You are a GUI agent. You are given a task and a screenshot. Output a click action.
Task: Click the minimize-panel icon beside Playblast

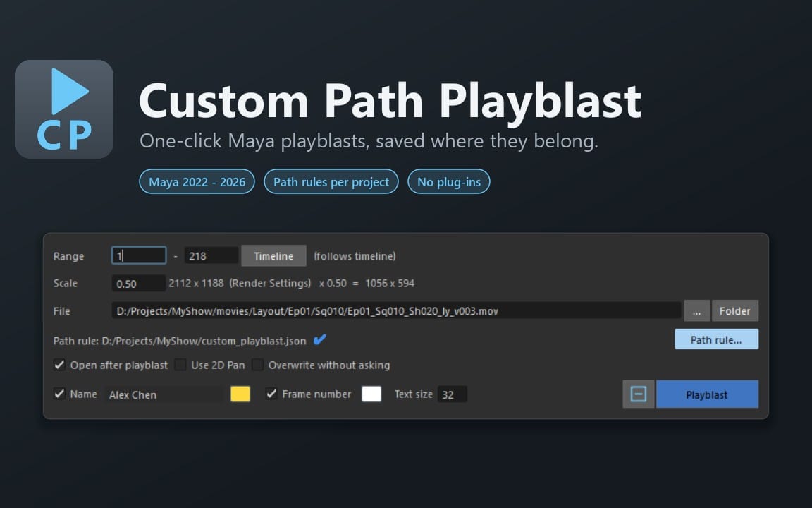(x=638, y=394)
